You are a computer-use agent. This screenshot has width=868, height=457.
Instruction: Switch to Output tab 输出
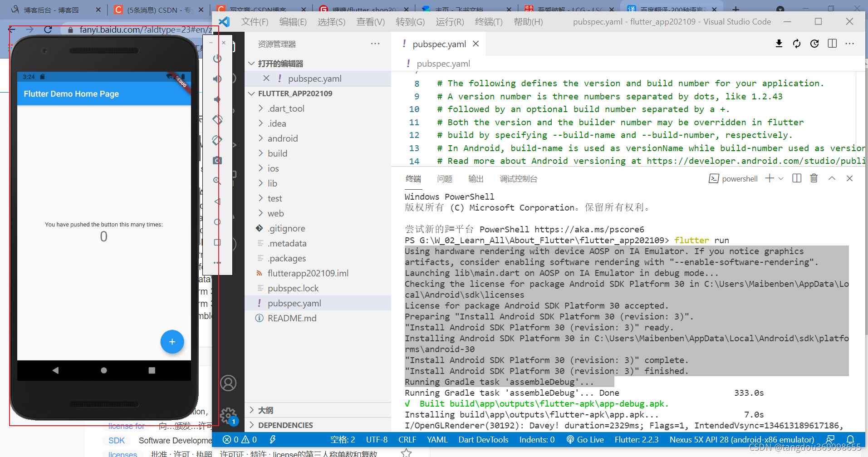(x=476, y=179)
